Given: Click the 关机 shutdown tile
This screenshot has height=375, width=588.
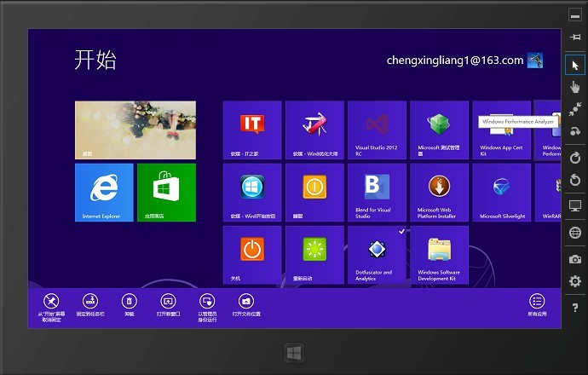Looking at the screenshot, I should click(252, 255).
